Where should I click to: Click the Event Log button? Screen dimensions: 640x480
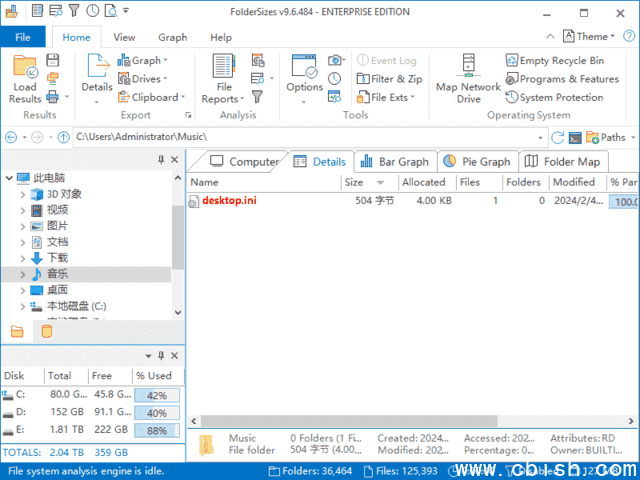(x=386, y=60)
